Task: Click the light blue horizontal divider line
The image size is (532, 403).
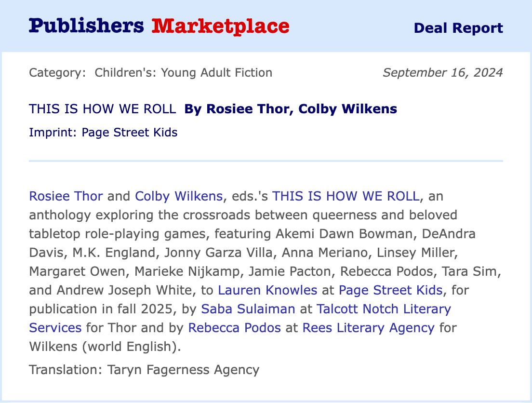Action: pos(266,160)
